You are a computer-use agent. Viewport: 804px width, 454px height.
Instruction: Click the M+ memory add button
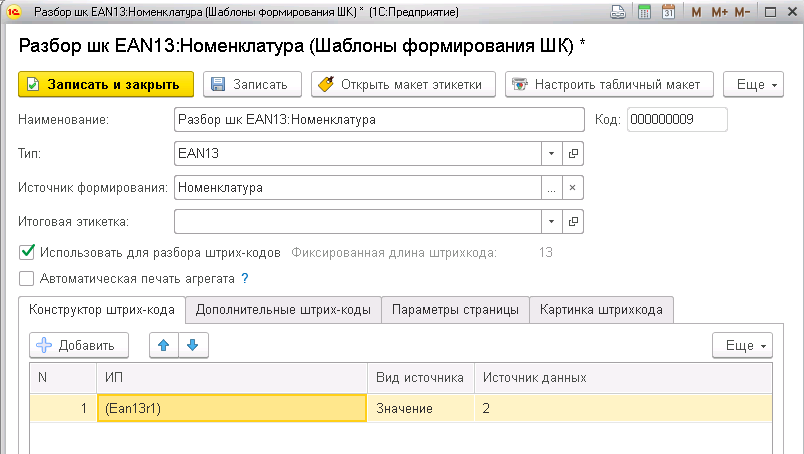click(719, 12)
